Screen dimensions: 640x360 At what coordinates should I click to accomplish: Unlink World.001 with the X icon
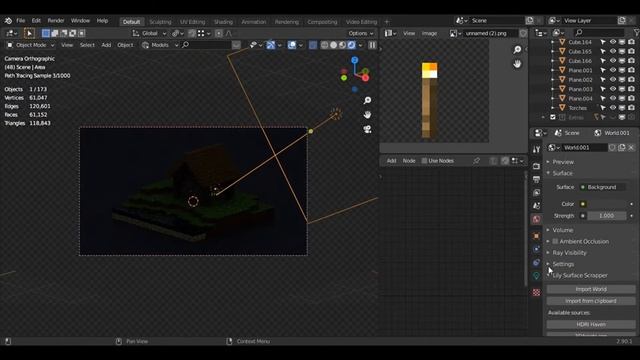631,147
